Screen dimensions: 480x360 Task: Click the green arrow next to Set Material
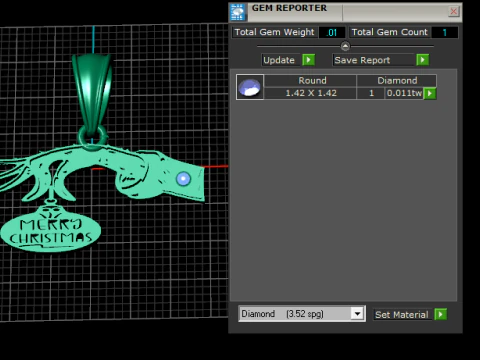coord(441,314)
